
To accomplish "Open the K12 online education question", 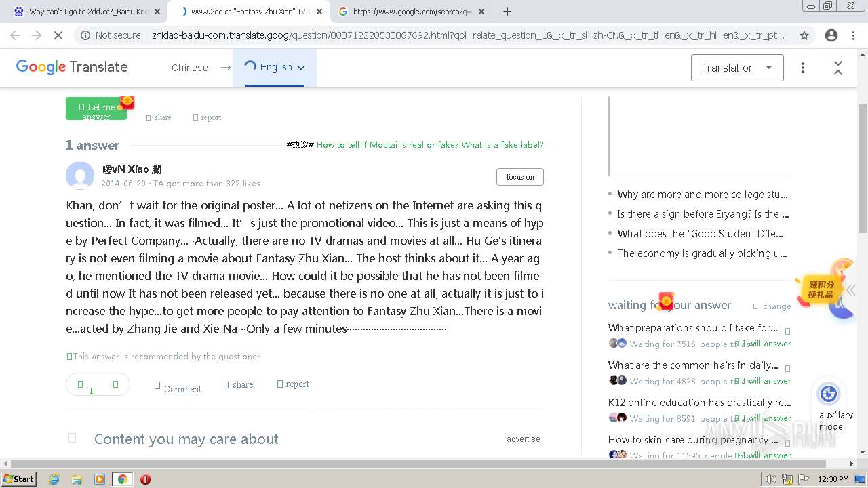I will click(700, 403).
